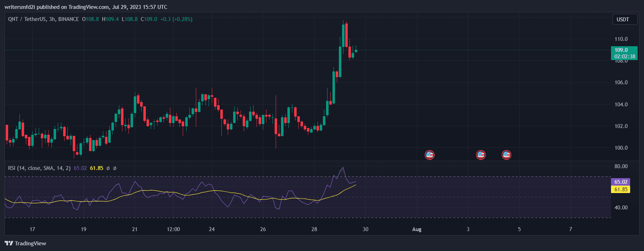Select the RSI indicator legend label
The width and height of the screenshot is (644, 251).
[x=39, y=168]
